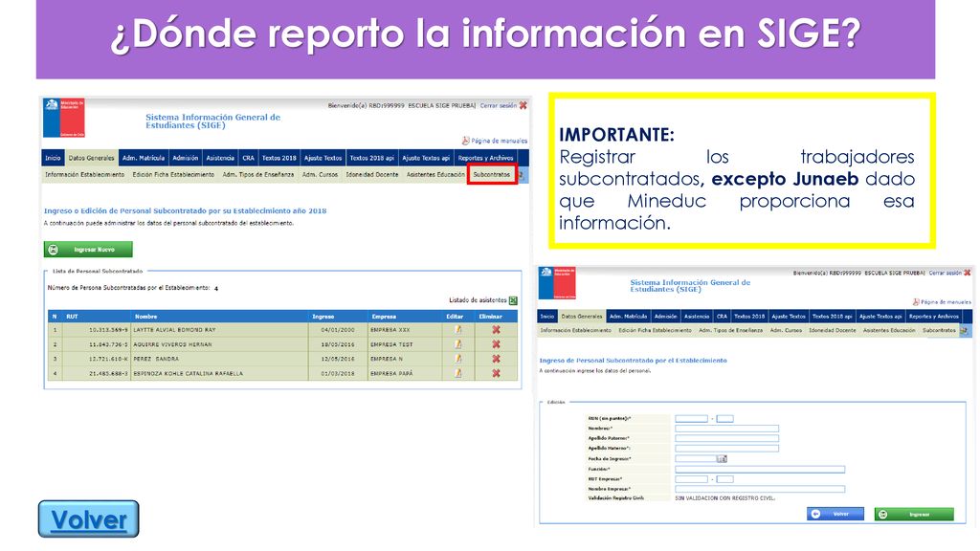The image size is (980, 551).
Task: Delete the PEREZ SANDRA row
Action: 497,359
